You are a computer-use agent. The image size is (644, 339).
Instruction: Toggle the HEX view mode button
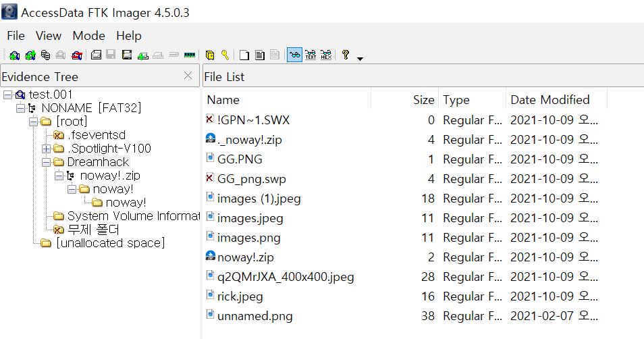pos(326,55)
